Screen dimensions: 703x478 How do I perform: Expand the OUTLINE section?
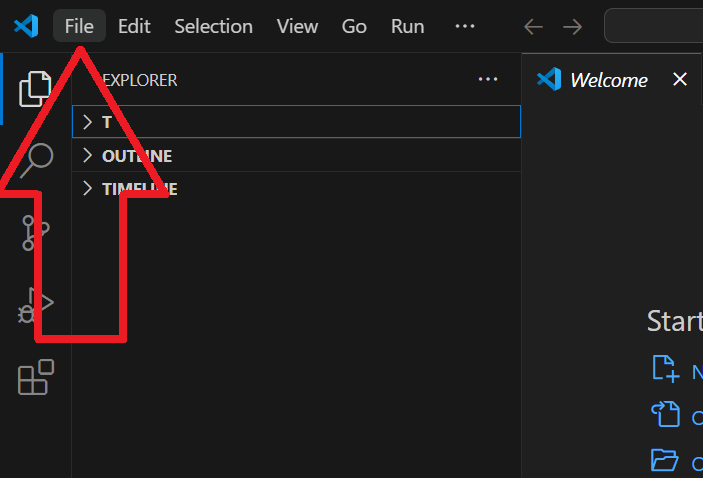point(296,156)
